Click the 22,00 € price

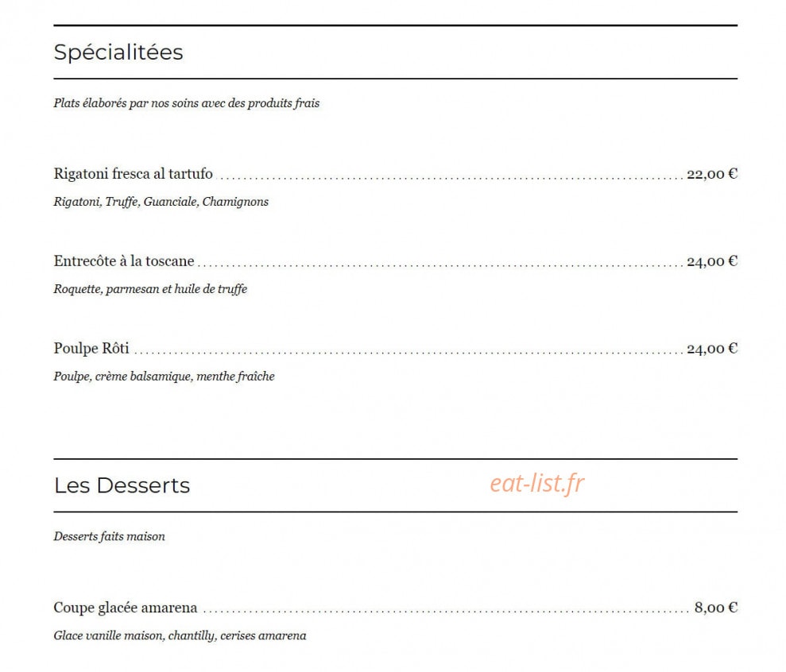712,174
